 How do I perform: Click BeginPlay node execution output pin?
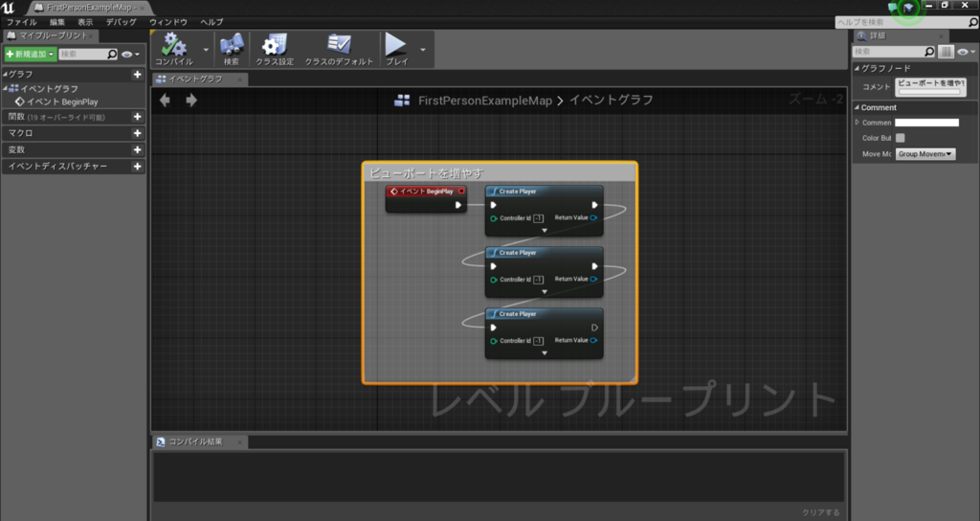coord(458,205)
